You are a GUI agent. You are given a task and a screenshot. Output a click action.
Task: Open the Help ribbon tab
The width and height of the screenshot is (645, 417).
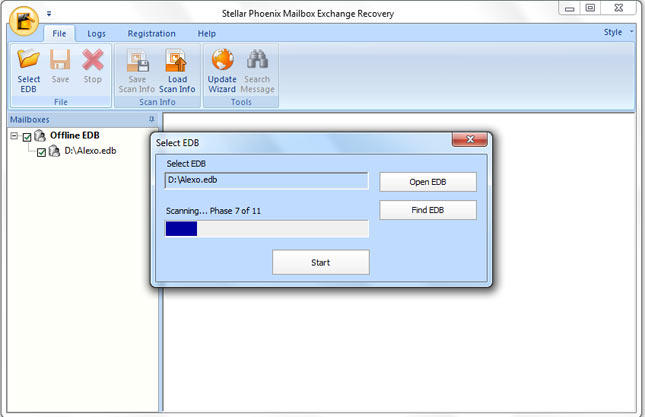pos(206,34)
